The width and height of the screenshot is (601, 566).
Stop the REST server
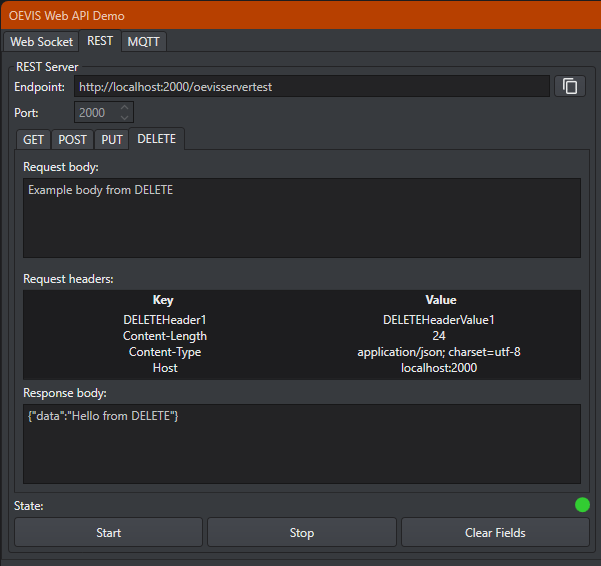(302, 532)
